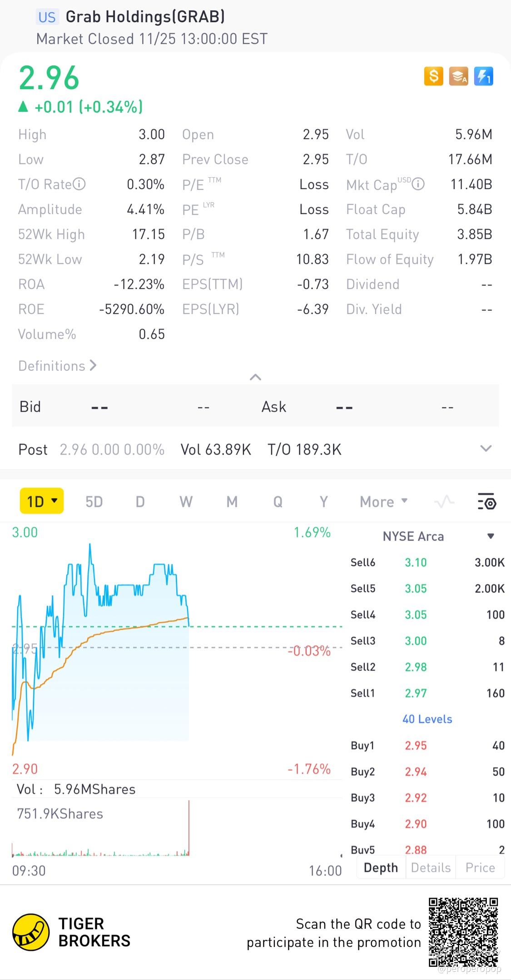Tap the blue lightning bolt badge icon
The height and width of the screenshot is (980, 511).
483,76
